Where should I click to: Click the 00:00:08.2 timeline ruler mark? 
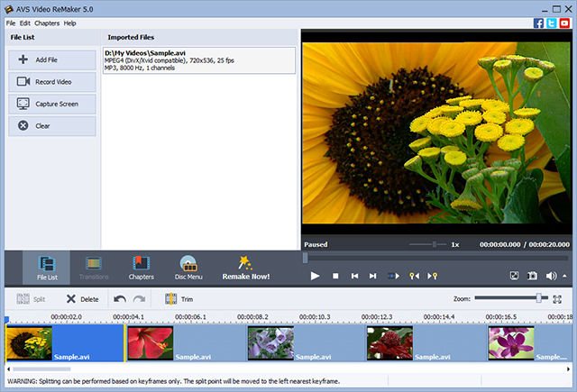[x=252, y=316]
